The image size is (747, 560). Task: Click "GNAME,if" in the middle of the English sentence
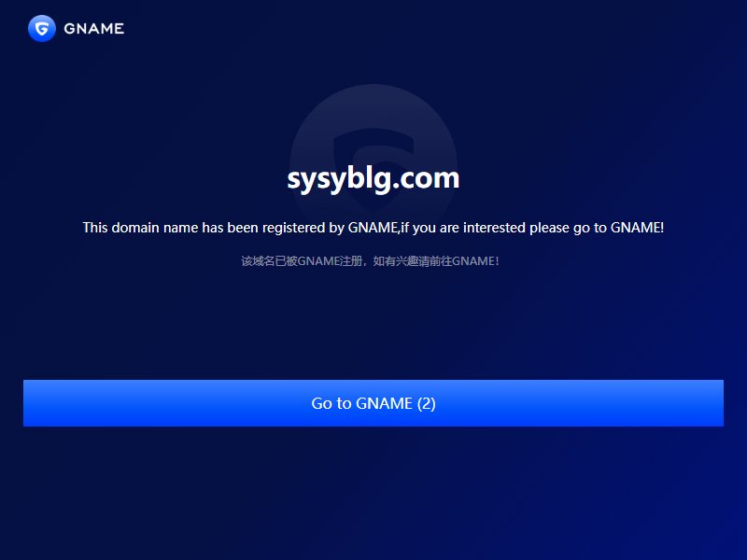pyautogui.click(x=379, y=228)
